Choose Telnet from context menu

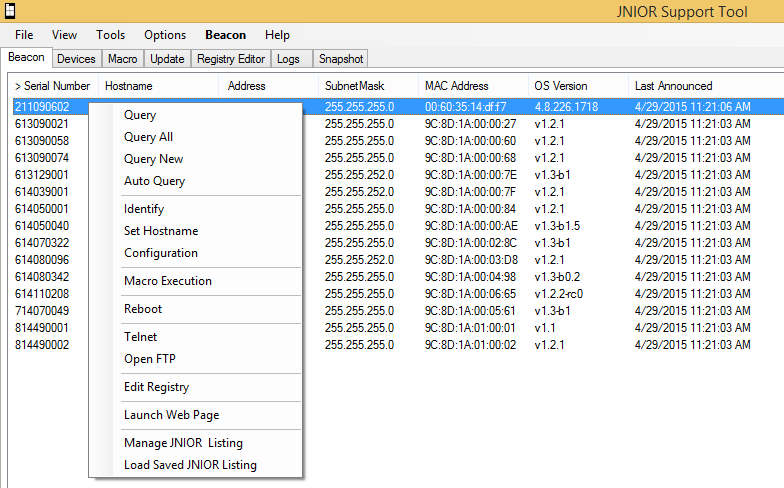196,337
